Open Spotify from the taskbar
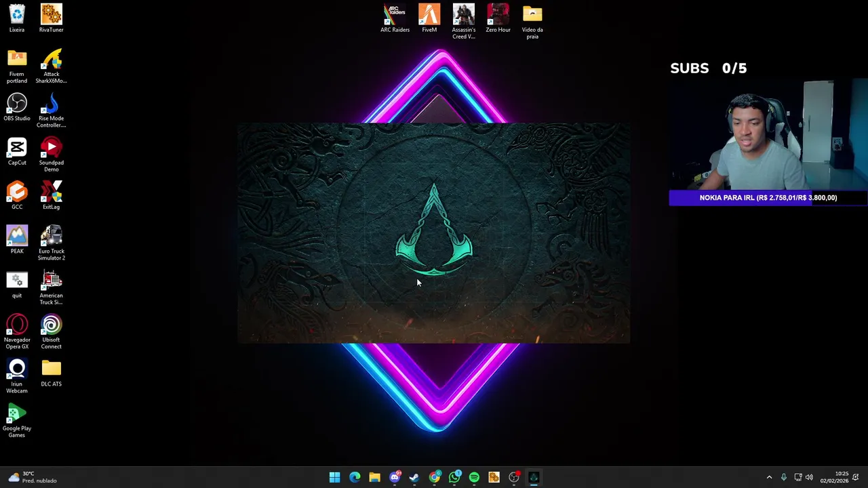Image resolution: width=868 pixels, height=488 pixels. pos(474,477)
